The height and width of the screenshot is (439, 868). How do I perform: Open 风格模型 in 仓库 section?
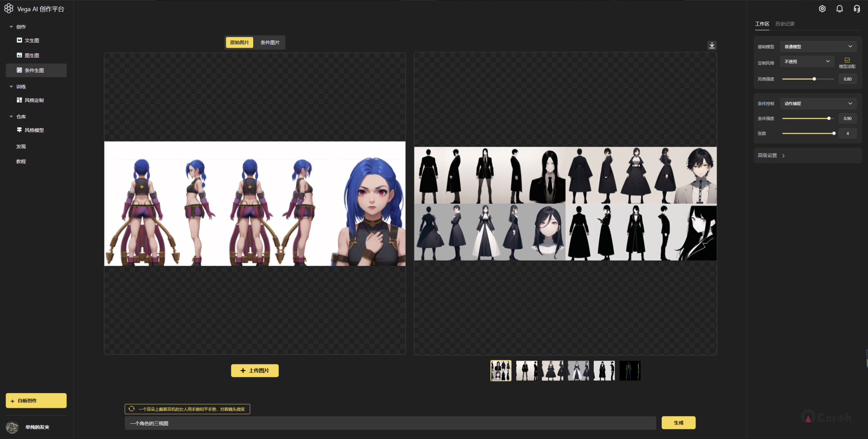coord(34,130)
